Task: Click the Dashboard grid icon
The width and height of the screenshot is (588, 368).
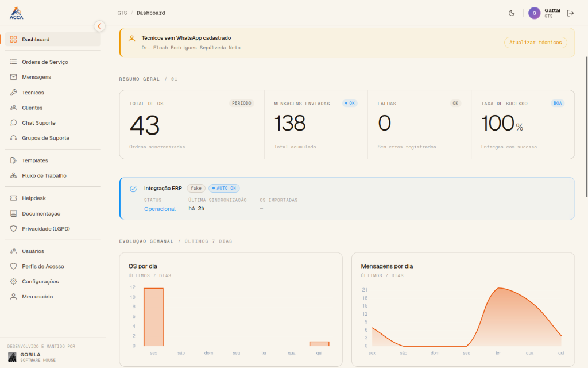Action: 14,40
